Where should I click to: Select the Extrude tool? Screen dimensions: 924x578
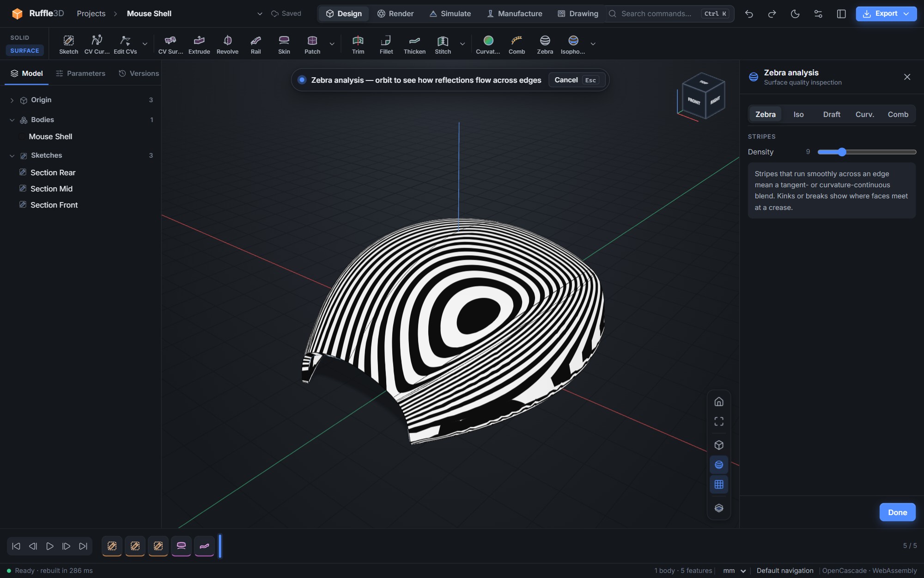(x=199, y=44)
